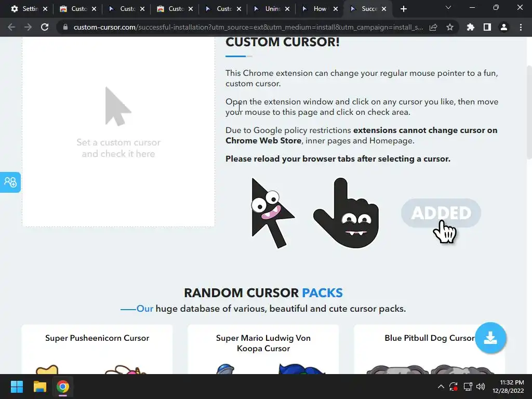Image resolution: width=532 pixels, height=399 pixels.
Task: Close the How tab
Action: tap(336, 9)
